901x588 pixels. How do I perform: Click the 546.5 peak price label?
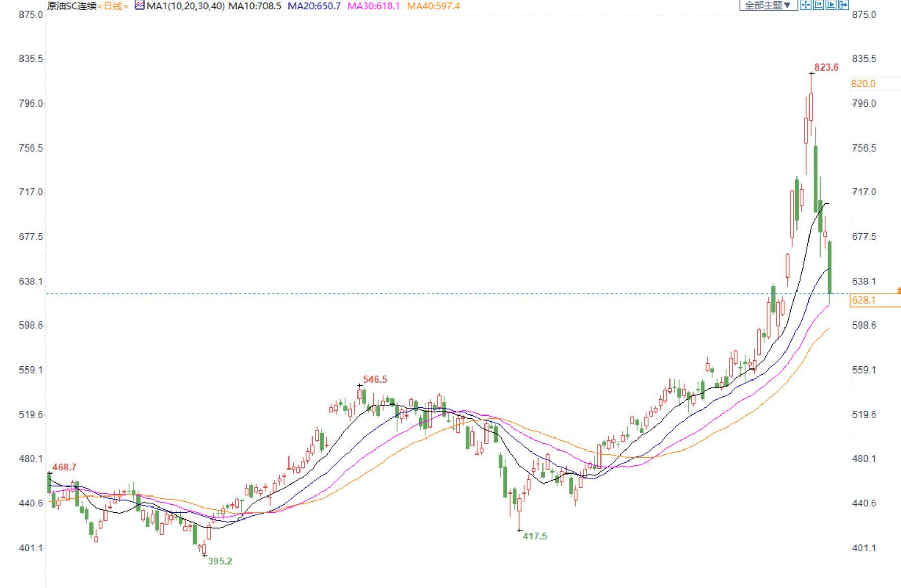coord(375,379)
